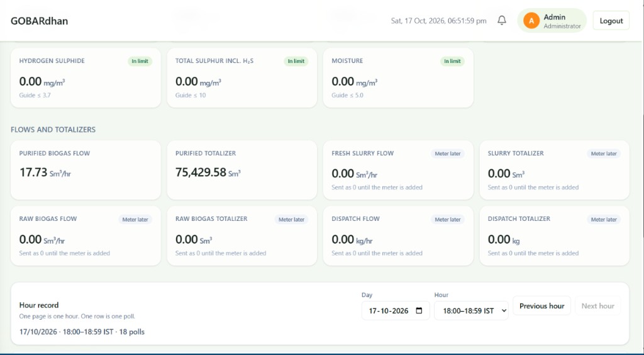The image size is (644, 355).
Task: Click Guide ≤ 3.7 text
Action: (x=35, y=95)
